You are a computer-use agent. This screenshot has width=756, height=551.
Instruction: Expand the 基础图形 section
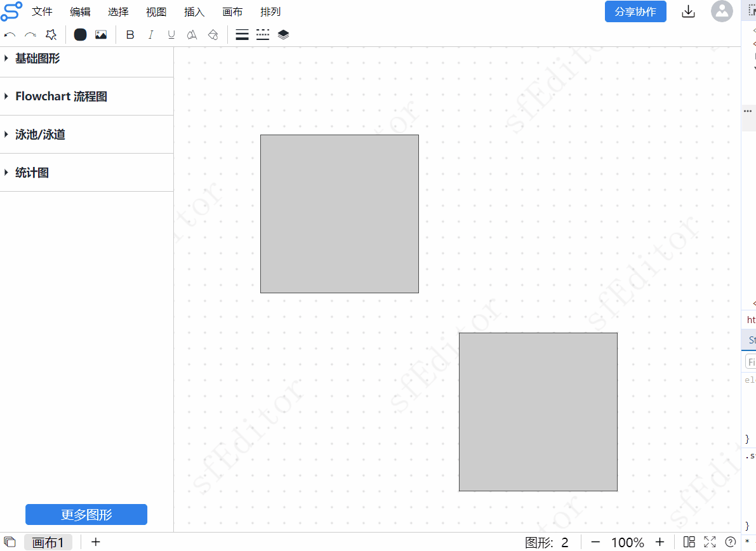pyautogui.click(x=87, y=58)
